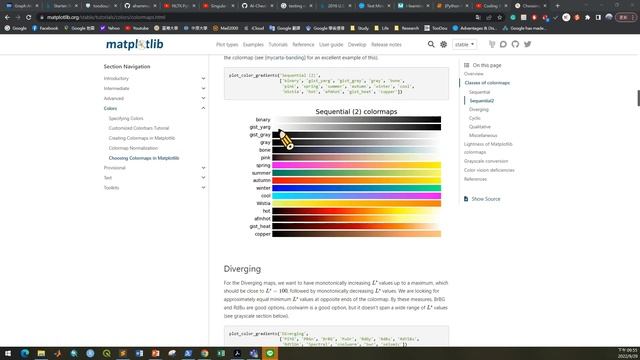Open Tutorials in top navigation

pyautogui.click(x=278, y=44)
